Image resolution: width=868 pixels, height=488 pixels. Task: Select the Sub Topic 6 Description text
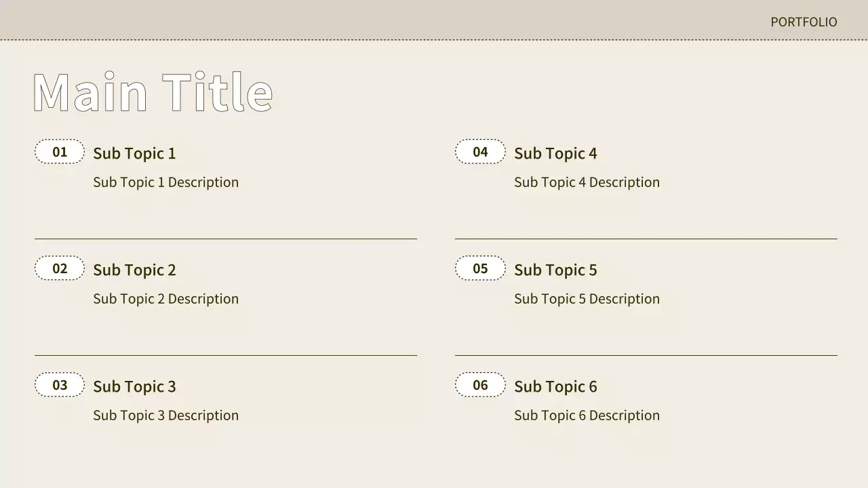[587, 415]
